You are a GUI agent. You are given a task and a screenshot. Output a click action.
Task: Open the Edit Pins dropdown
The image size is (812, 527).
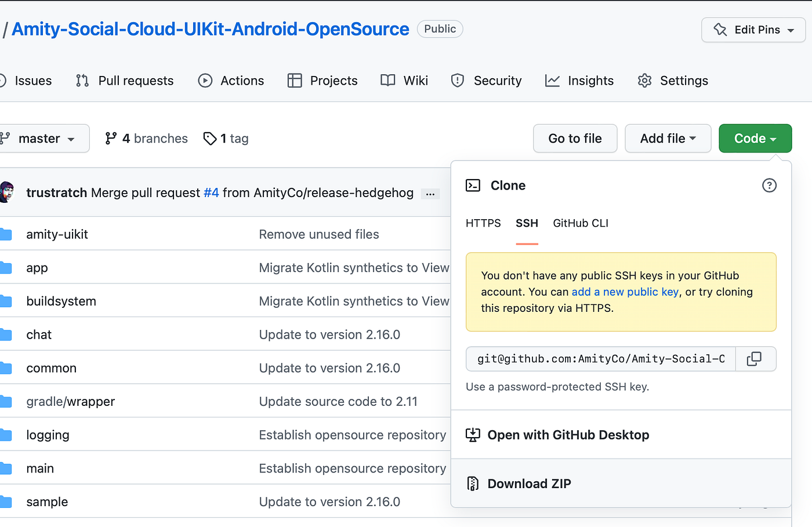click(753, 30)
